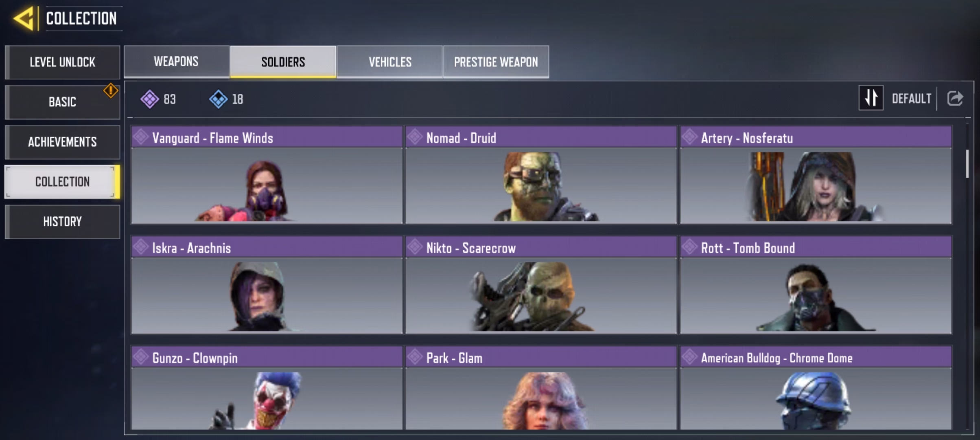The width and height of the screenshot is (980, 440).
Task: Select the Nikto - Scarecrow skin card
Action: pyautogui.click(x=541, y=285)
